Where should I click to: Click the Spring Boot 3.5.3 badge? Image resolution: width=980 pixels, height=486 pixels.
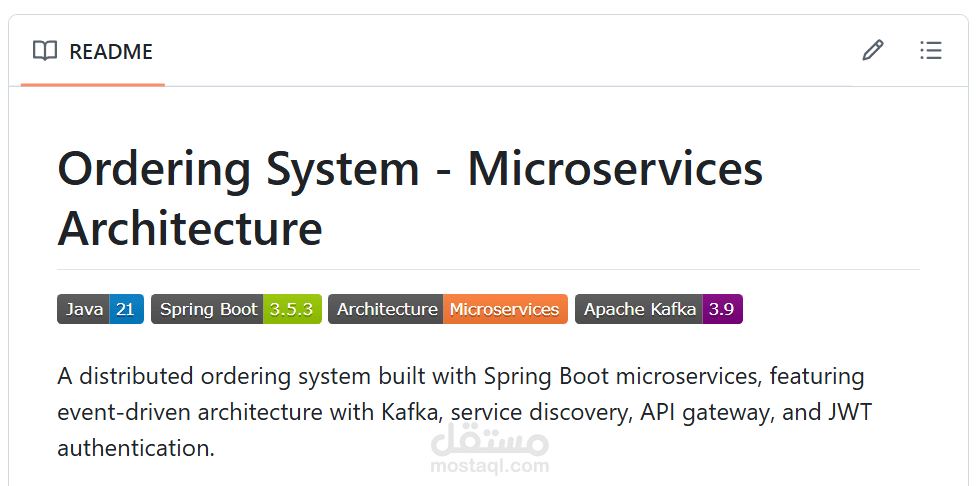[236, 309]
